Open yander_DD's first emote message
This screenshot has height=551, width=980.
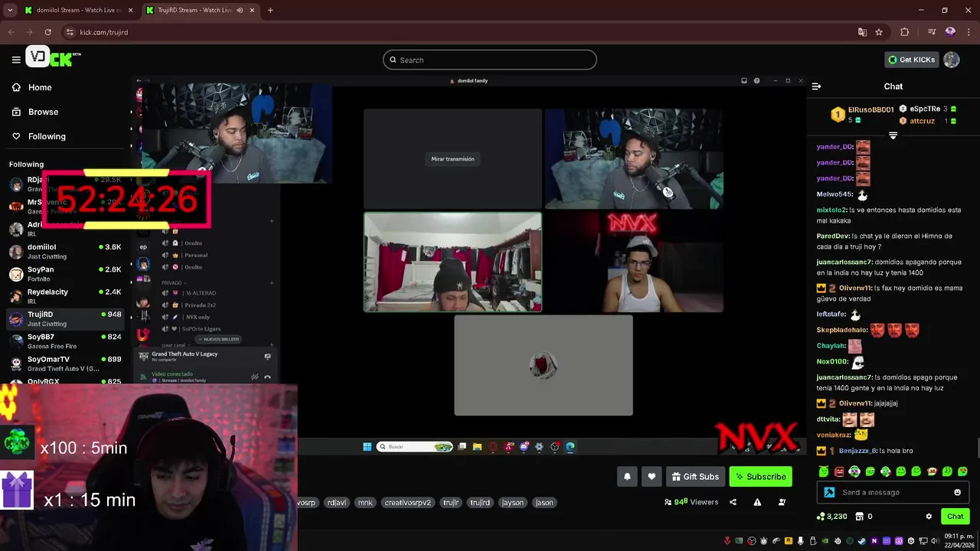tap(863, 147)
